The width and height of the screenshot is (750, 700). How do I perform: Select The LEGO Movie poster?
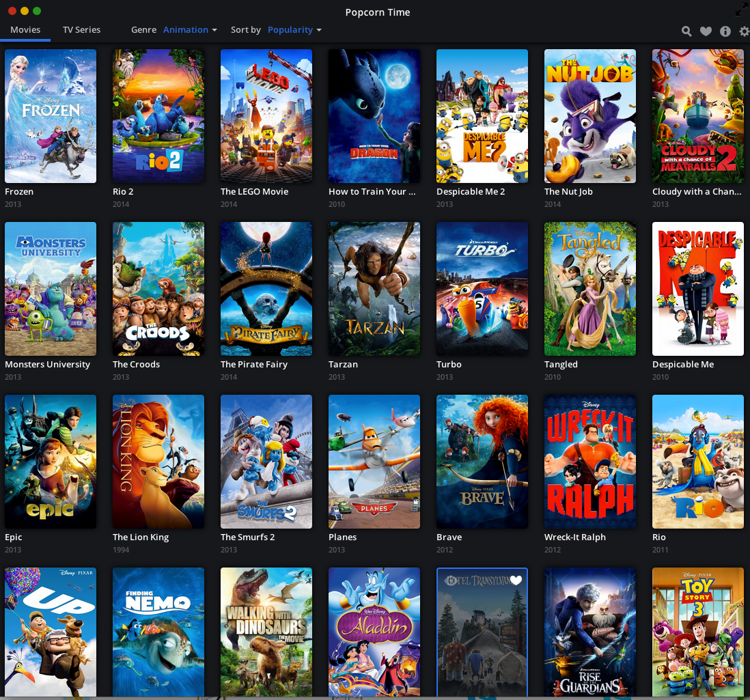(266, 116)
